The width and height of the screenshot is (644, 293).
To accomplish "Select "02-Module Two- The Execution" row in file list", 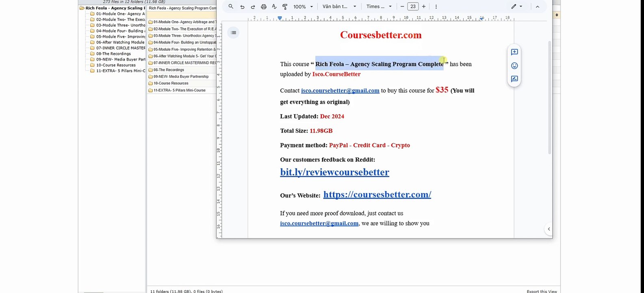I will click(182, 29).
